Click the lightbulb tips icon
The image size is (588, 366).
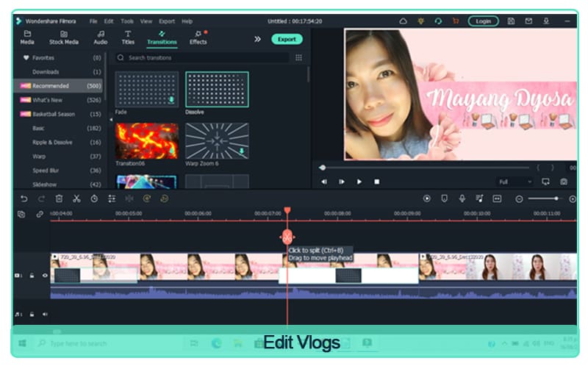click(420, 21)
